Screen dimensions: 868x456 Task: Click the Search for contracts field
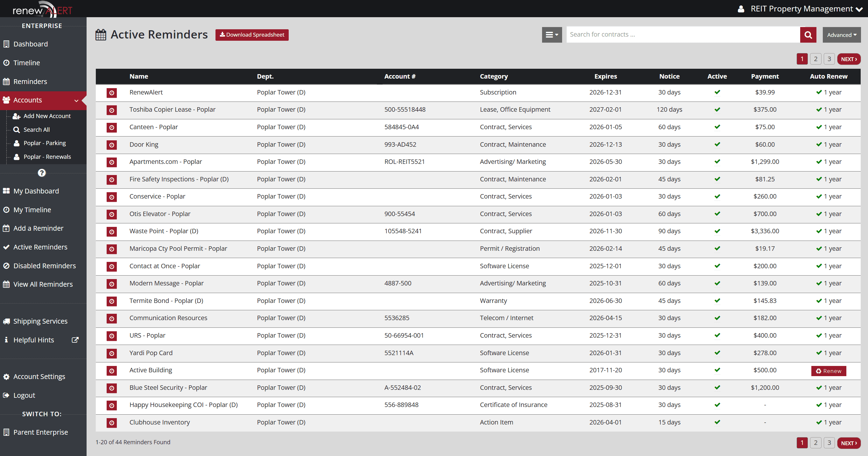coord(683,35)
